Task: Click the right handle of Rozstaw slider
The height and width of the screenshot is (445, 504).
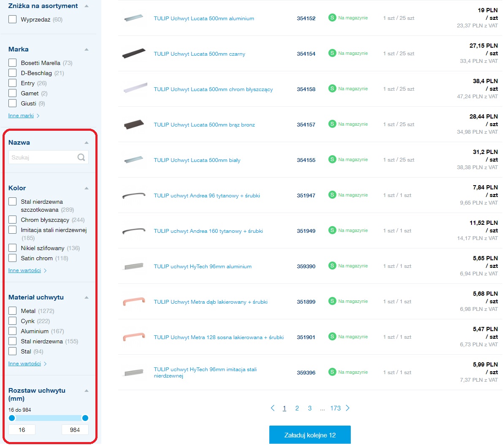Action: pos(85,418)
